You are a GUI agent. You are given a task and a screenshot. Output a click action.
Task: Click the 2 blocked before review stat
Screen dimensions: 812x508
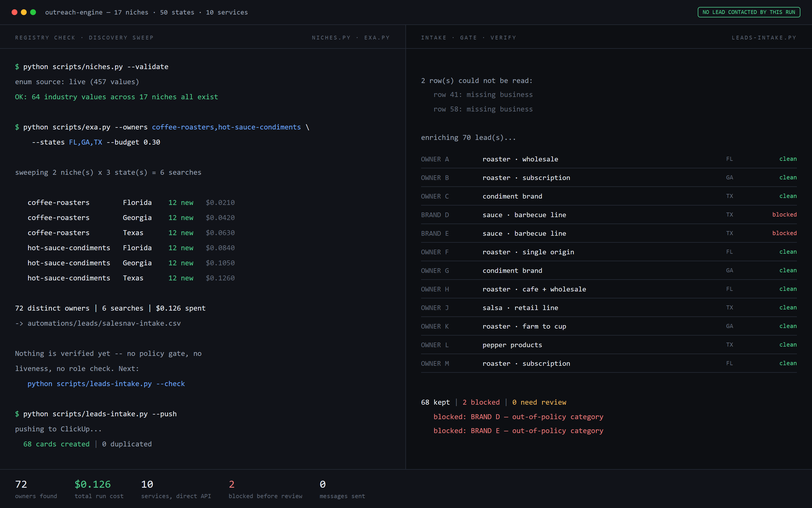[x=265, y=489]
